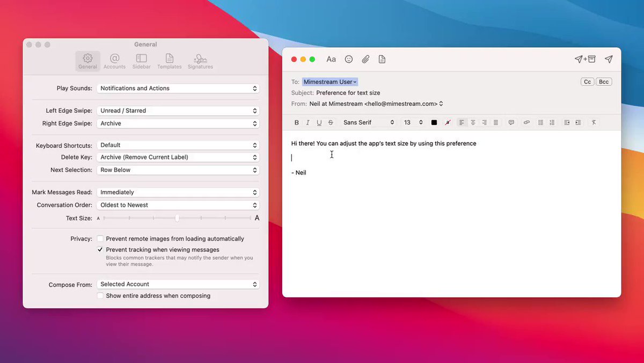Viewport: 644px width, 363px height.
Task: Align text left
Action: pyautogui.click(x=462, y=122)
